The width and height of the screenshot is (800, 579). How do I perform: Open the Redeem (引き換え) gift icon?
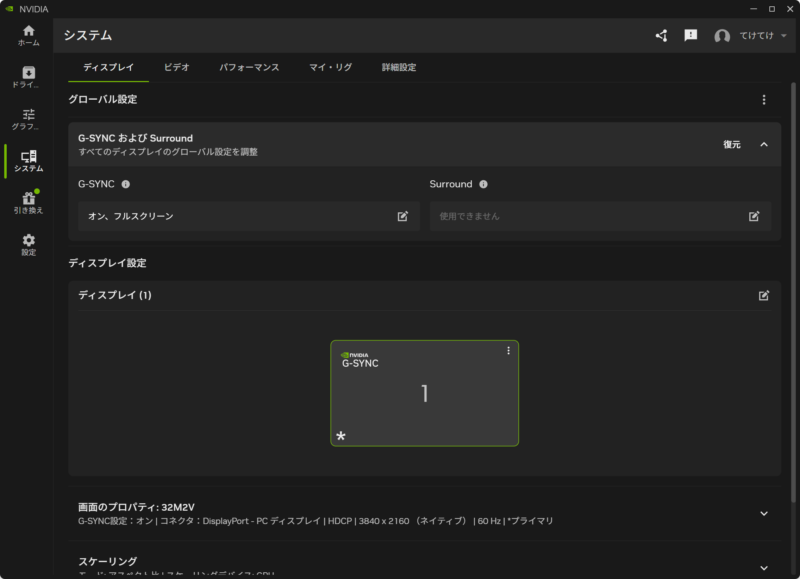tap(28, 202)
